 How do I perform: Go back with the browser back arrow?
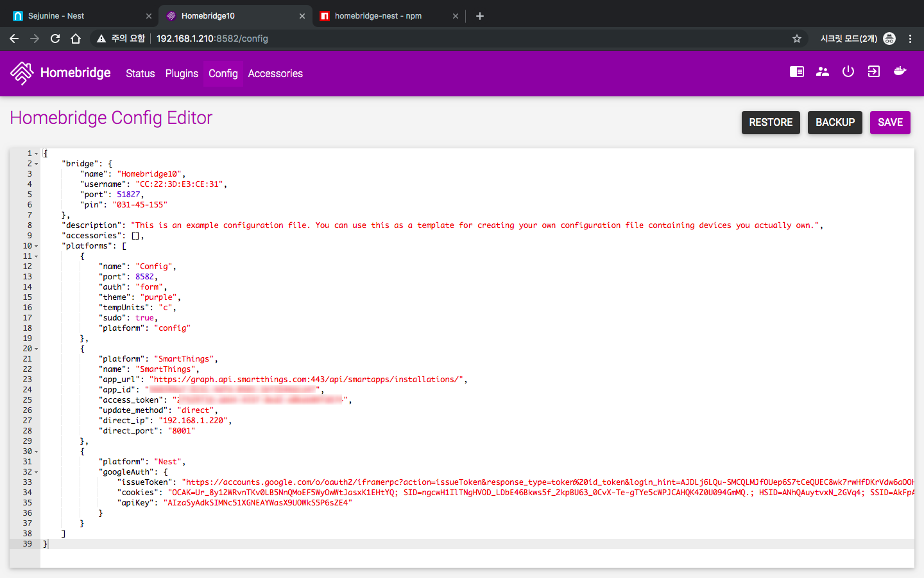click(x=14, y=39)
